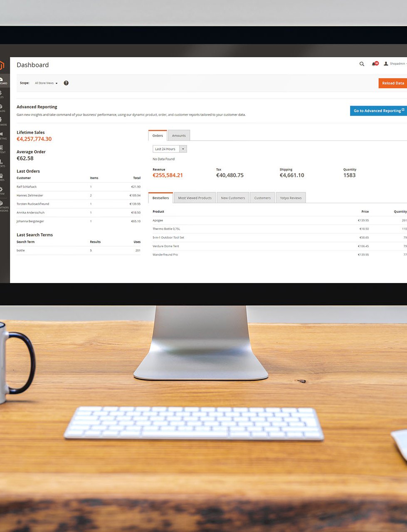Viewport: 407px width, 532px height.
Task: Click the Shipping value €4,661.10
Action: (292, 175)
